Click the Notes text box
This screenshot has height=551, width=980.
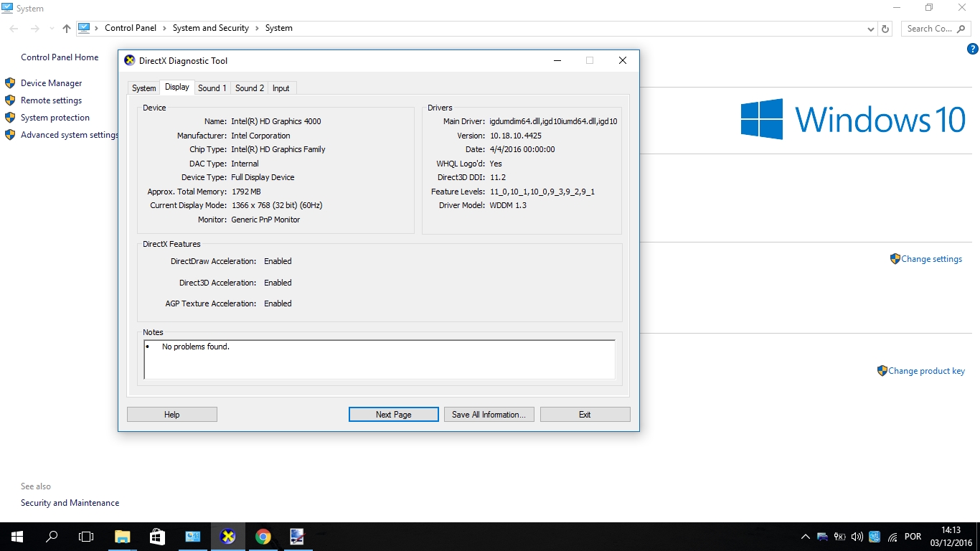click(x=380, y=359)
